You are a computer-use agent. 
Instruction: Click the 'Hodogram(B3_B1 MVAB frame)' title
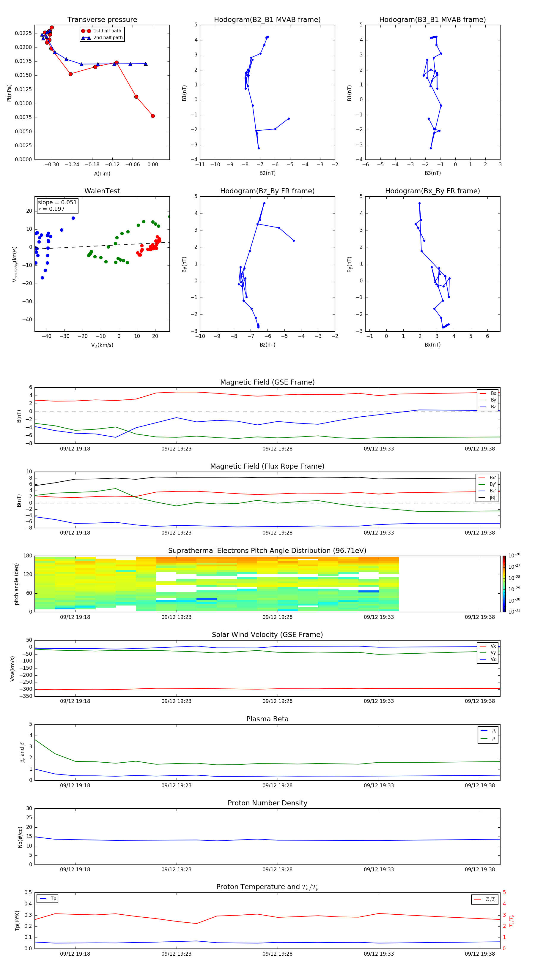[x=432, y=20]
